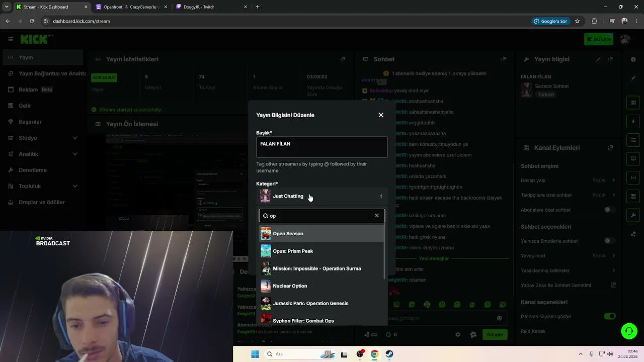Viewport: 644px width, 362px height.
Task: Click the Gönder send button
Action: (495, 334)
